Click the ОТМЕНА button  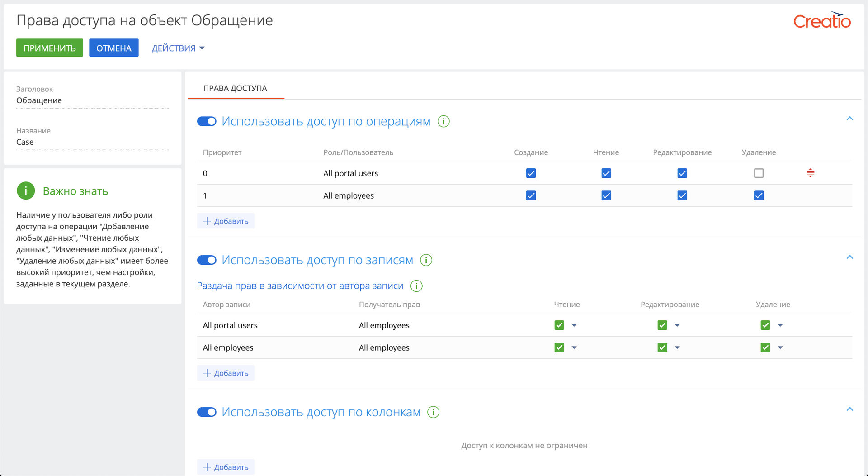[x=114, y=48]
